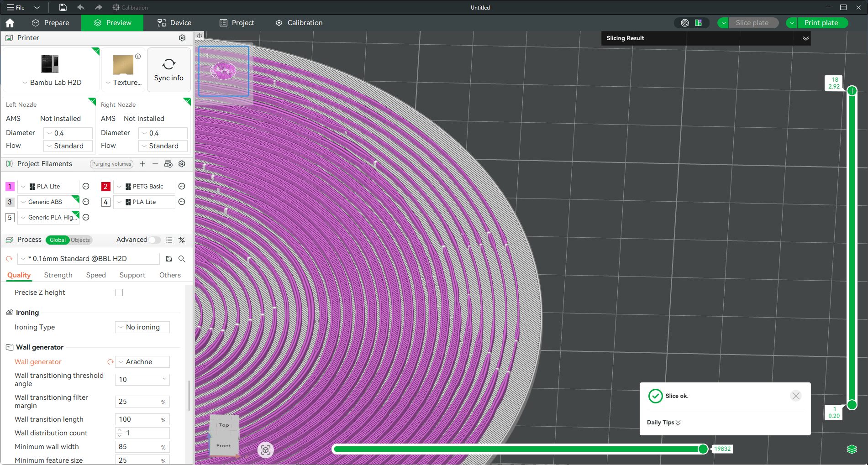Click the Home icon
Viewport: 868px width, 465px height.
10,23
